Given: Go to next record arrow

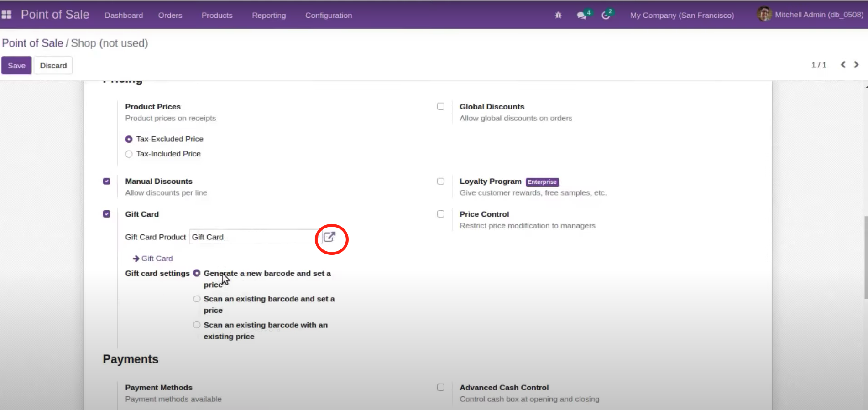Looking at the screenshot, I should (856, 65).
